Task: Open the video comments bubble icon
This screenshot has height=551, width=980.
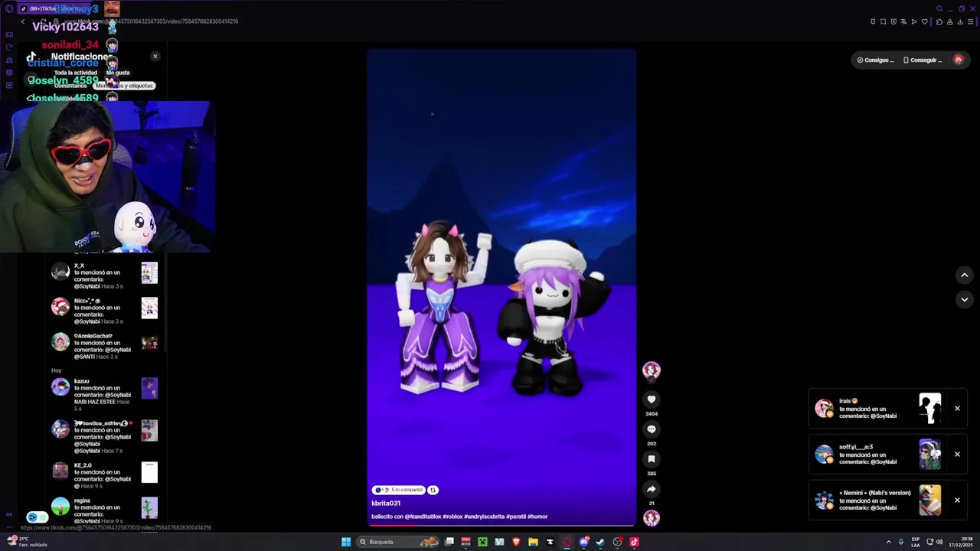Action: pos(652,429)
